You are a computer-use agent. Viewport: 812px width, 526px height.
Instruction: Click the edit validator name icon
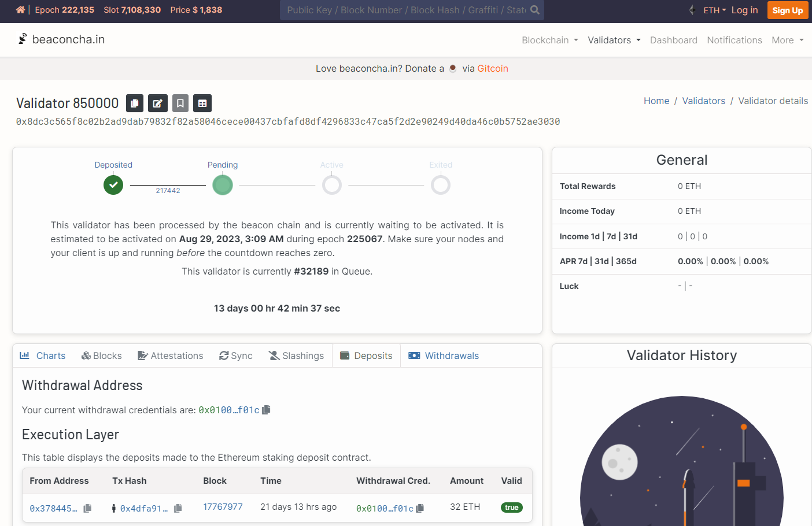pyautogui.click(x=157, y=103)
